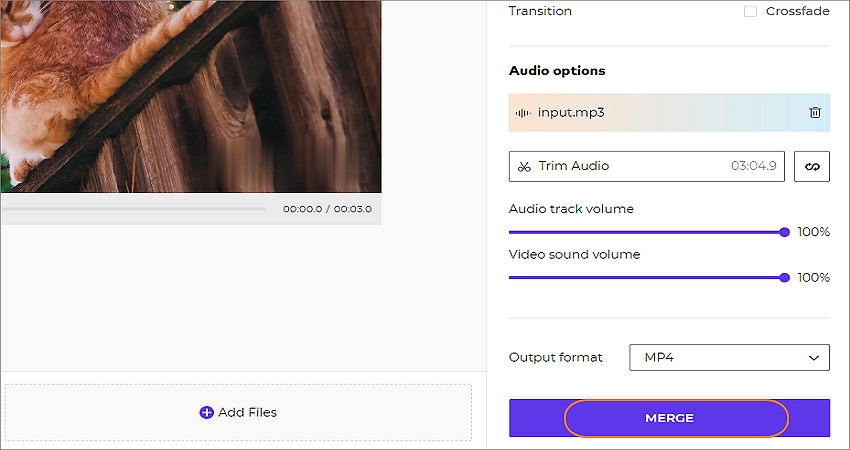Click the Crossfade label text
Screen dimensions: 850x450
pyautogui.click(x=797, y=11)
